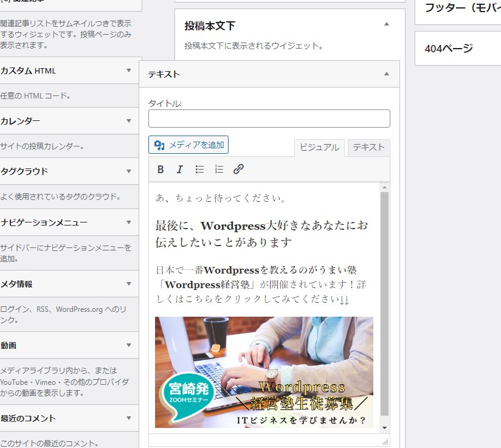Collapse the 投稿本文下 widget area

tap(386, 24)
